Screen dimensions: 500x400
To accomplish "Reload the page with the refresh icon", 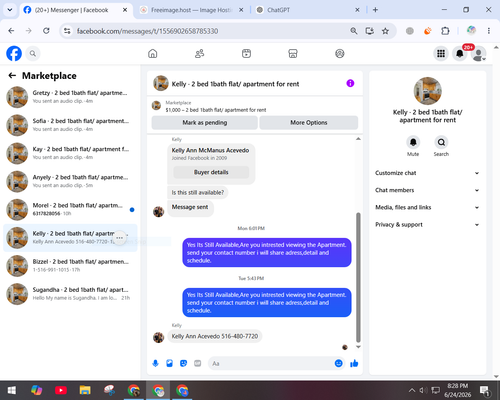I will 46,31.
